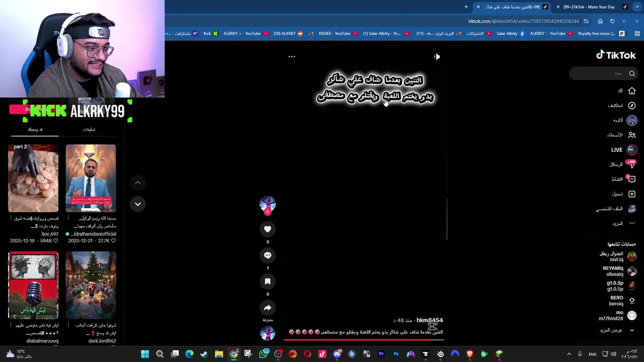Open the Kick bookmark
Viewport: 644px width, 362px height.
point(211,34)
